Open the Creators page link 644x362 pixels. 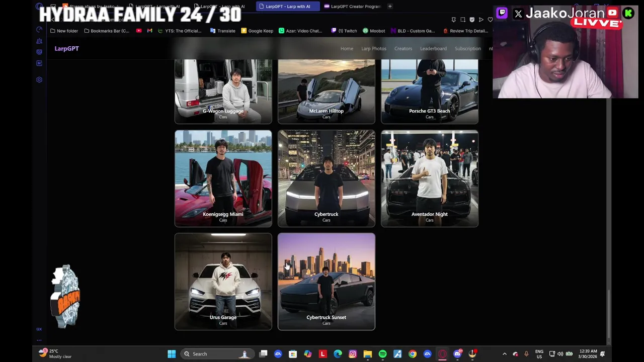[403, 49]
